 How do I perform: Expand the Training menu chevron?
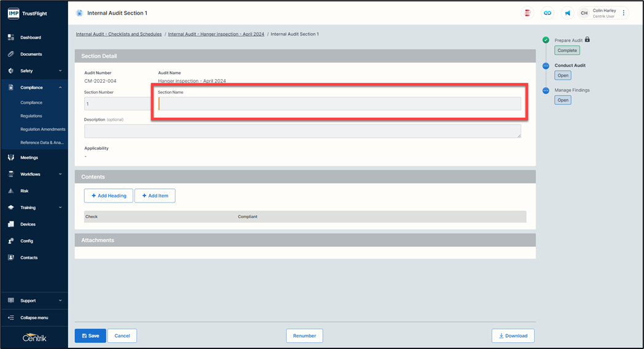click(60, 207)
